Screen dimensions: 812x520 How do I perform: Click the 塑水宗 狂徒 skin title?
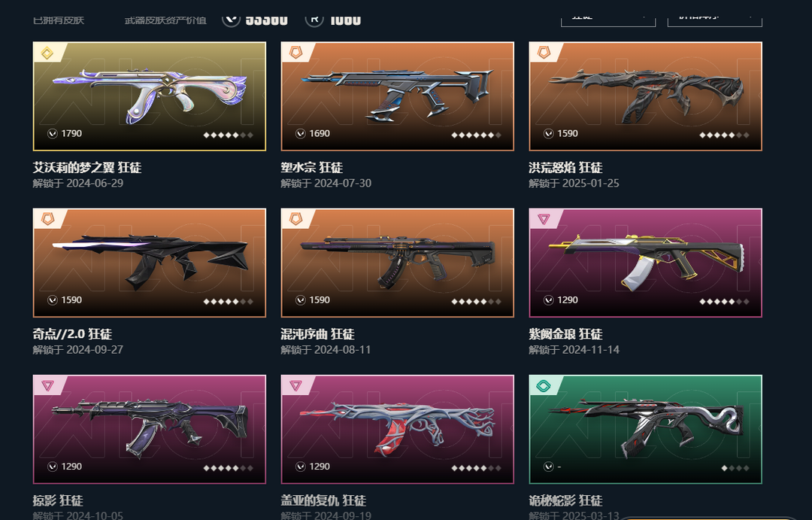312,168
